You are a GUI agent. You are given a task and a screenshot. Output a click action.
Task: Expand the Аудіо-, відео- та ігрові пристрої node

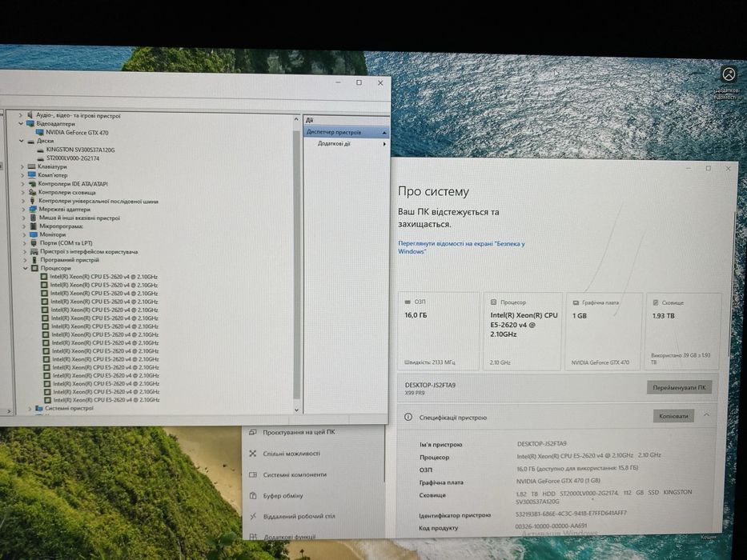21,114
